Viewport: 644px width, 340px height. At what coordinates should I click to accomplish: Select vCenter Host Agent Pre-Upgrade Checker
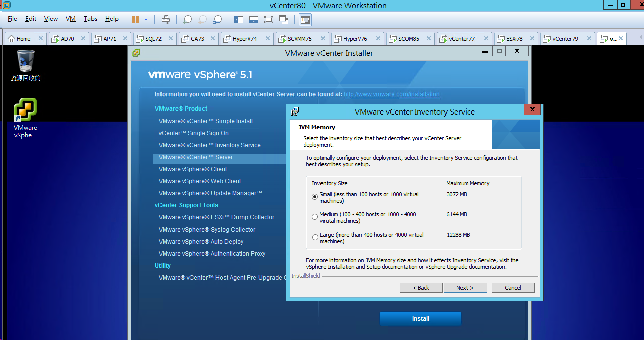tap(222, 278)
